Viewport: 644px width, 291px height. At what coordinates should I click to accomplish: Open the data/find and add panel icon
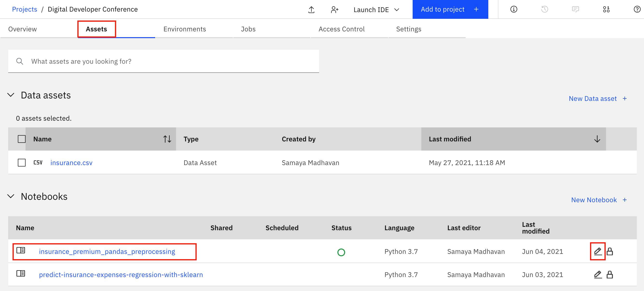click(606, 9)
